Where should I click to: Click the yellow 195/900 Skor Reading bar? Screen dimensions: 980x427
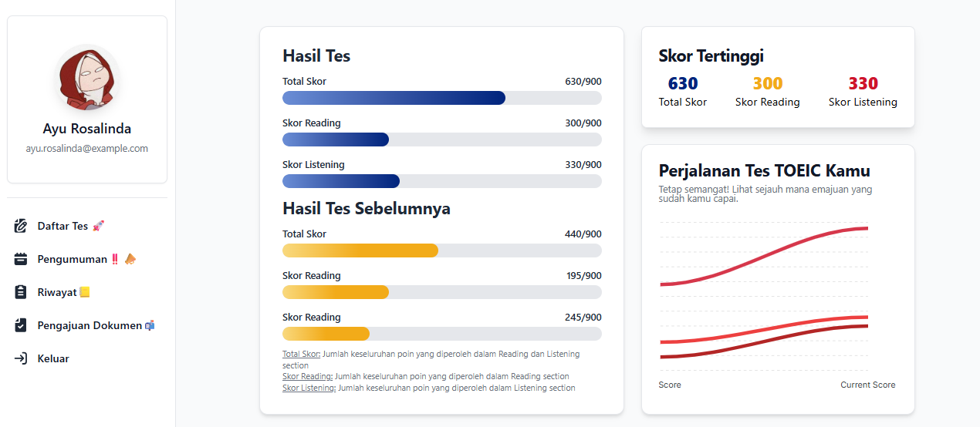tap(336, 292)
